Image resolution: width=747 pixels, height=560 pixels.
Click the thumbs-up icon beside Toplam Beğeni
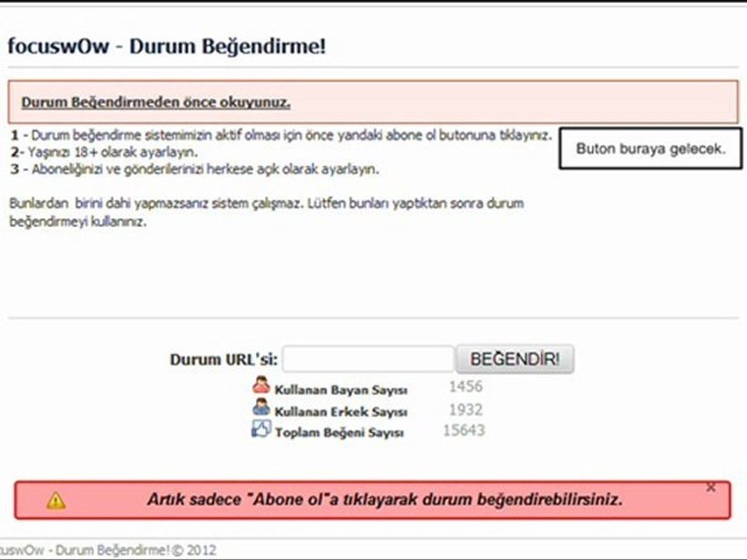tap(261, 429)
